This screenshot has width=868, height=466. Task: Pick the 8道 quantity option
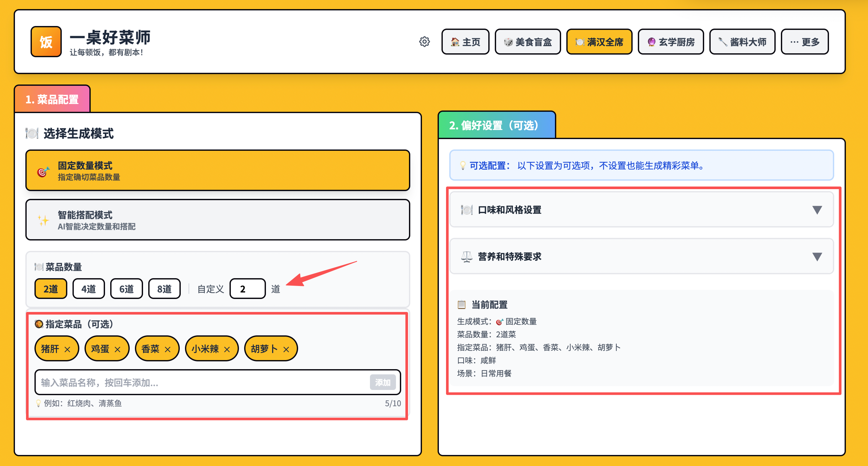click(x=164, y=289)
